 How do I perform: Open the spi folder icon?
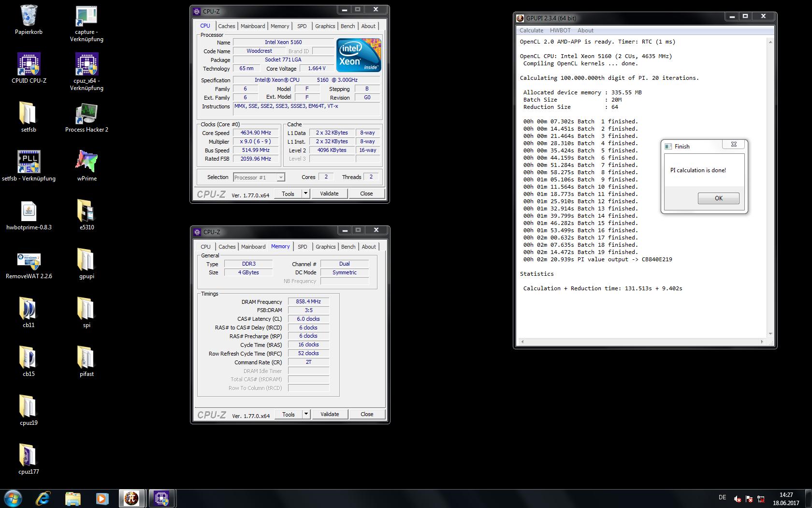87,313
